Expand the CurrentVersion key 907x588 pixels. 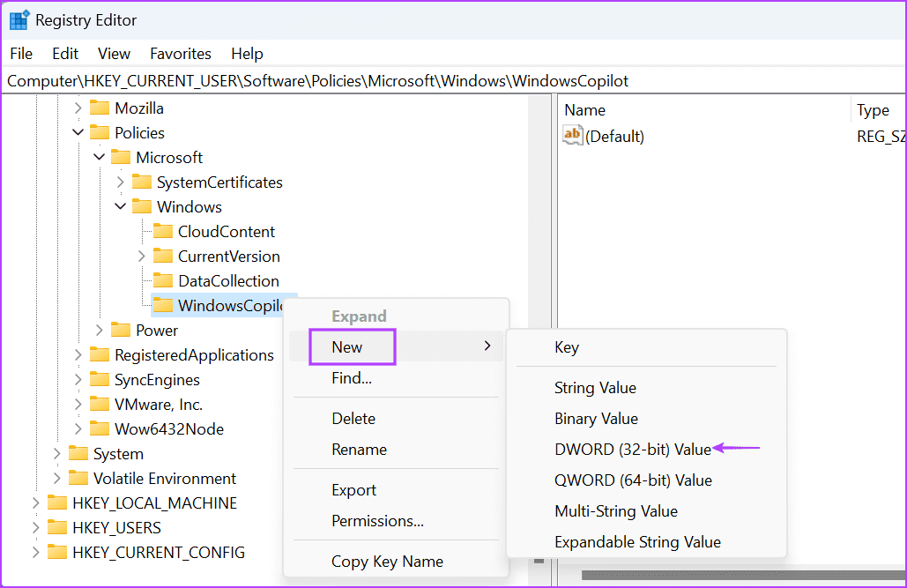(x=142, y=257)
